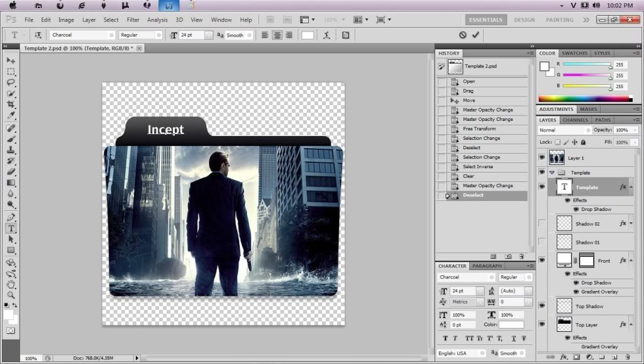
Task: Select the Path Selection tool
Action: click(x=11, y=239)
